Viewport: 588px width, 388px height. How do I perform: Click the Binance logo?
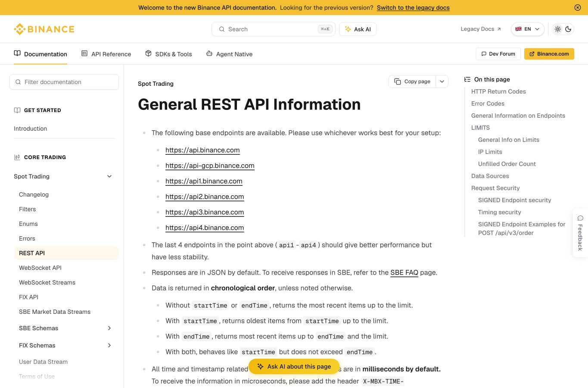click(44, 29)
